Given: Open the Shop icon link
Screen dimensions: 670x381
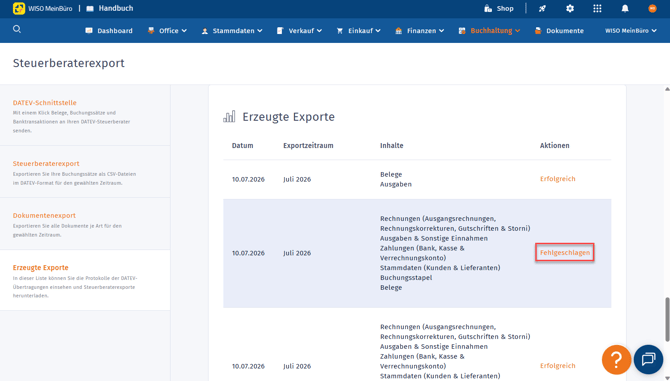Looking at the screenshot, I should pos(498,9).
